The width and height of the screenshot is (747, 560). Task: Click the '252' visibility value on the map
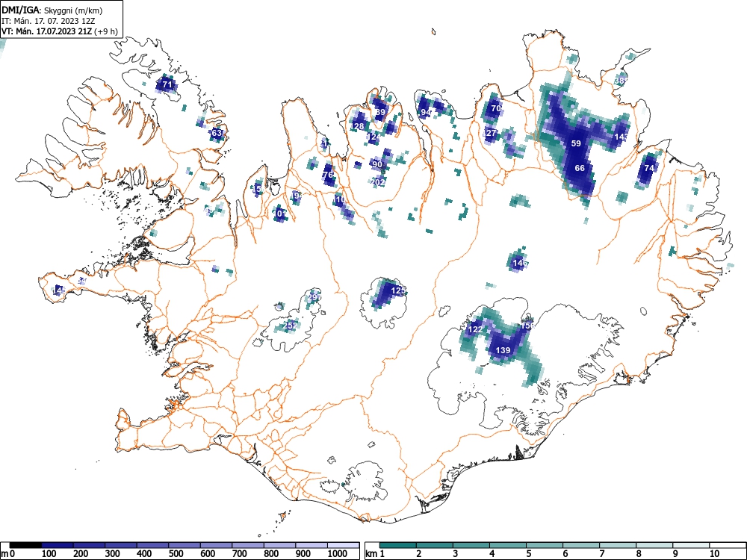coord(291,326)
